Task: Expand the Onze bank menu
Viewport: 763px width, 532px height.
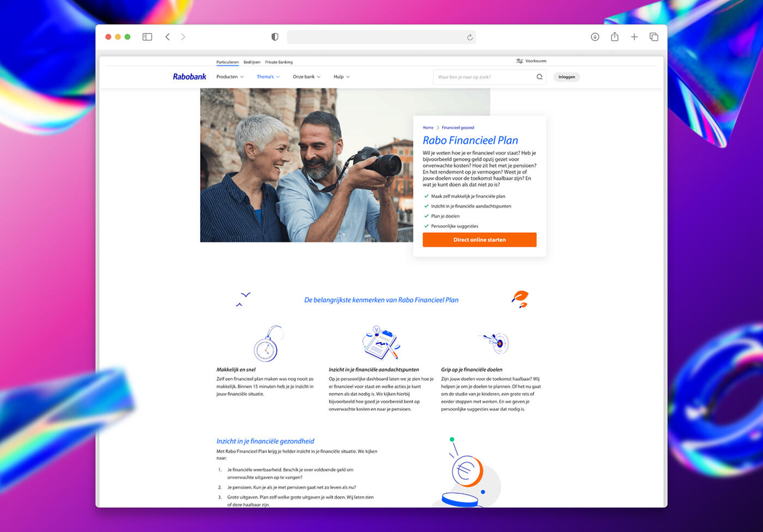Action: (x=307, y=77)
